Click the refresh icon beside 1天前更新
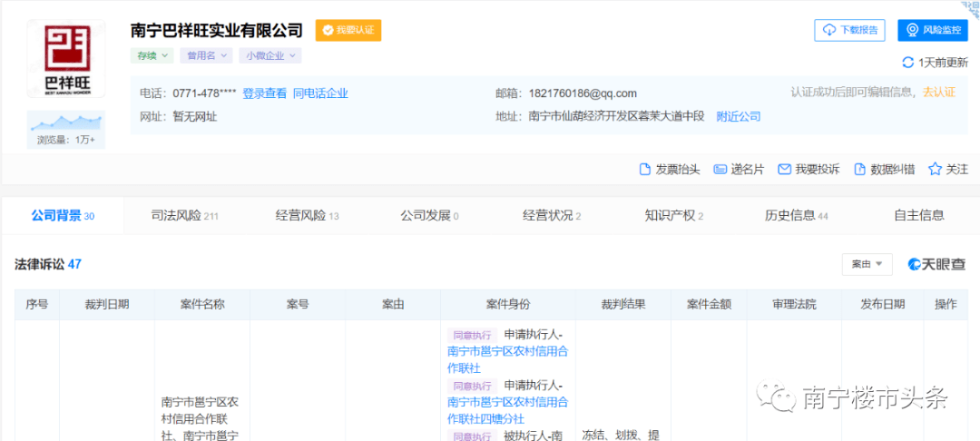 907,63
